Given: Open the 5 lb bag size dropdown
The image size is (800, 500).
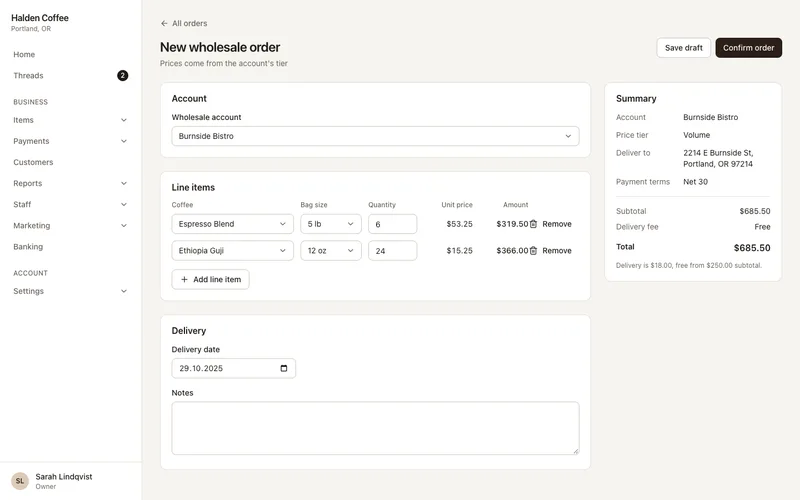Looking at the screenshot, I should pos(331,224).
